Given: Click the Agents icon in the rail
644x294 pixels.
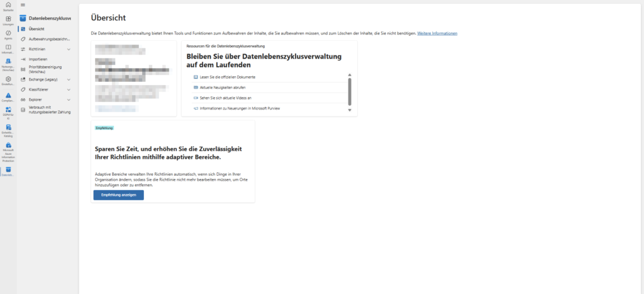Looking at the screenshot, I should pyautogui.click(x=8, y=33).
